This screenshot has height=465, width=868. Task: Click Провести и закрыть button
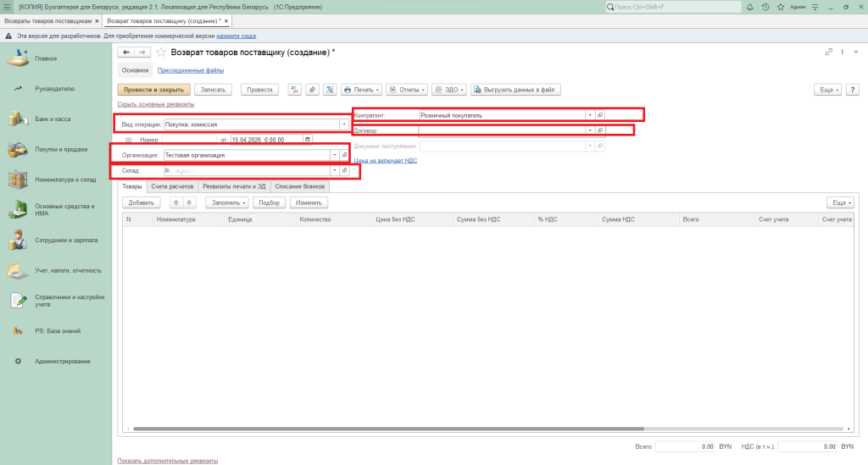[x=153, y=89]
